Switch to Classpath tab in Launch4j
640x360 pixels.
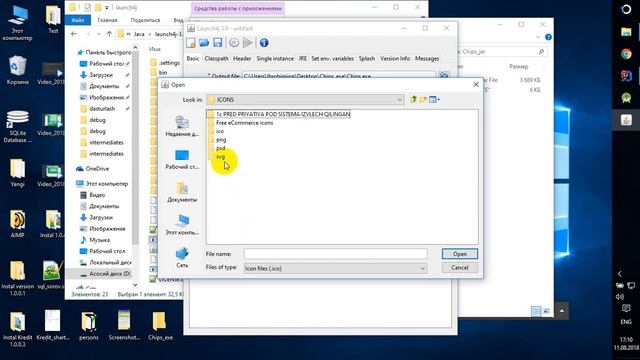coord(216,59)
